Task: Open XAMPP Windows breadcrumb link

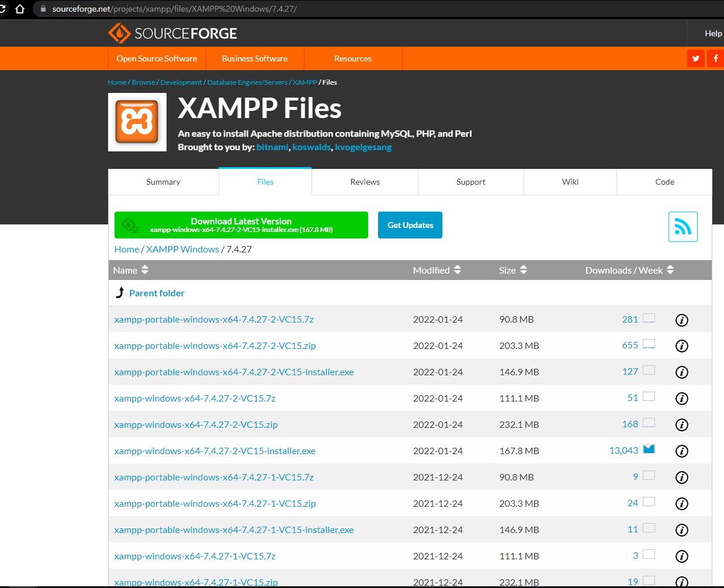Action: tap(182, 249)
